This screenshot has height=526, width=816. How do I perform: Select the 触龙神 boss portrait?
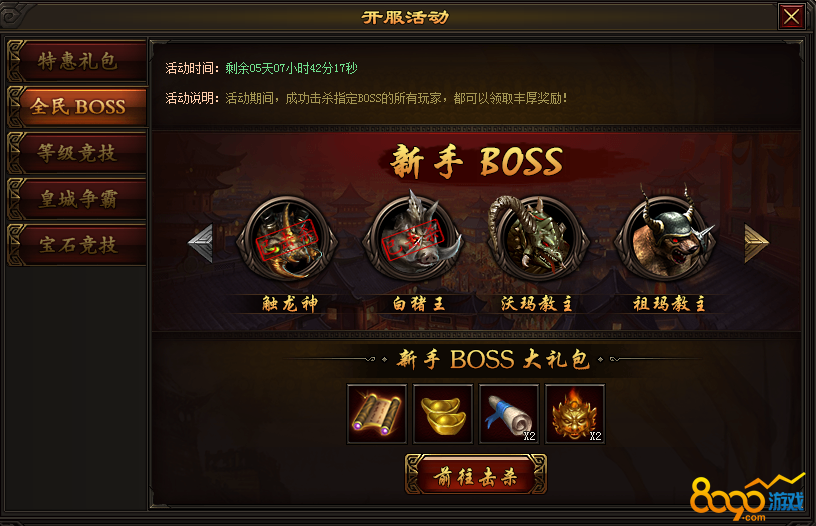click(287, 240)
